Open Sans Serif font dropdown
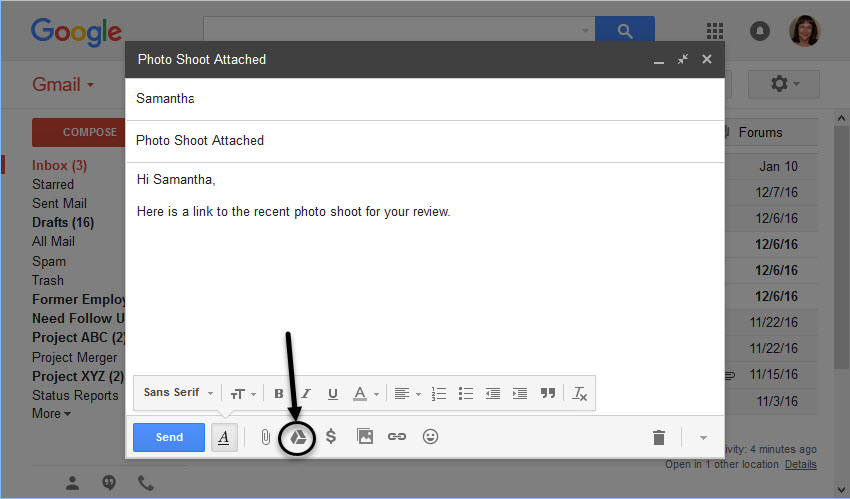 178,392
